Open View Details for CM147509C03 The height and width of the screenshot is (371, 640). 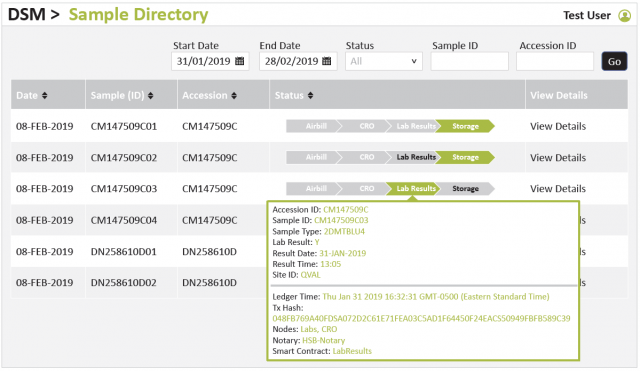click(x=558, y=189)
